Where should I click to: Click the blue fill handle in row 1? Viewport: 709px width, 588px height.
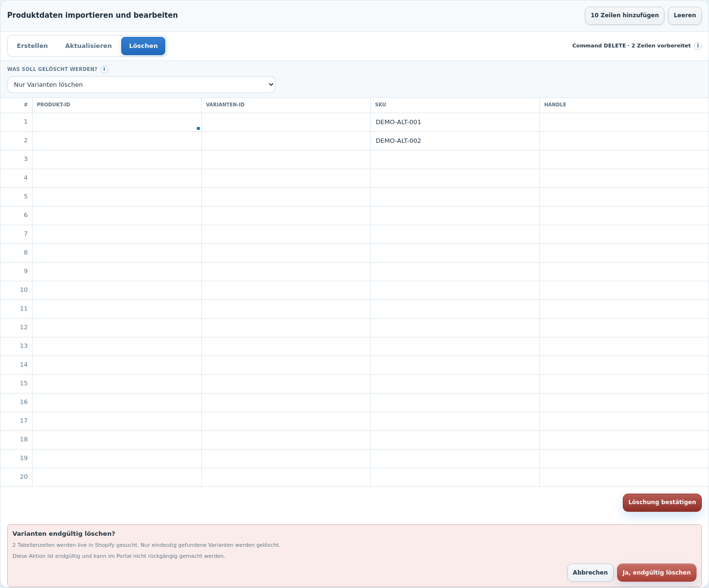coord(198,128)
